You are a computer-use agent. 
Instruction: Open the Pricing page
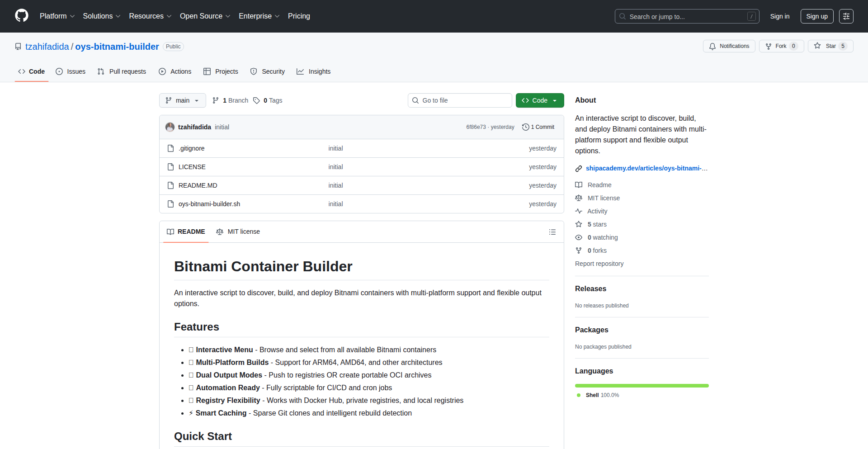click(x=299, y=16)
